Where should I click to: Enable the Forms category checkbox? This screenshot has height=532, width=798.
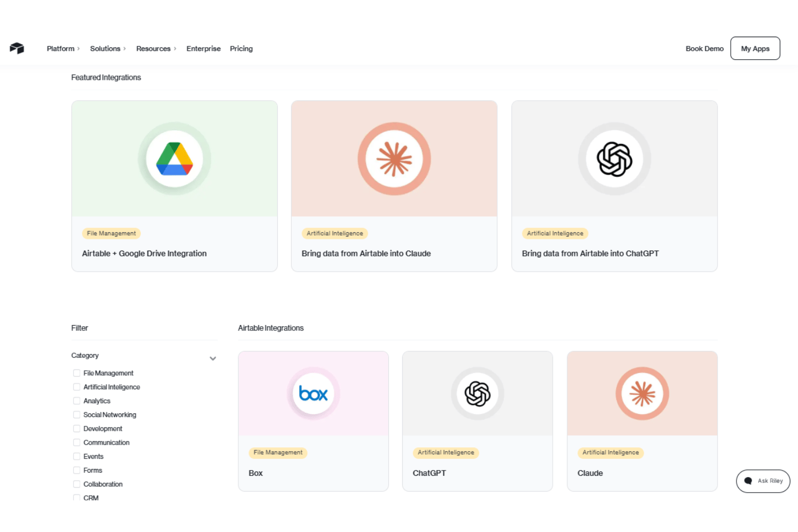[77, 471]
